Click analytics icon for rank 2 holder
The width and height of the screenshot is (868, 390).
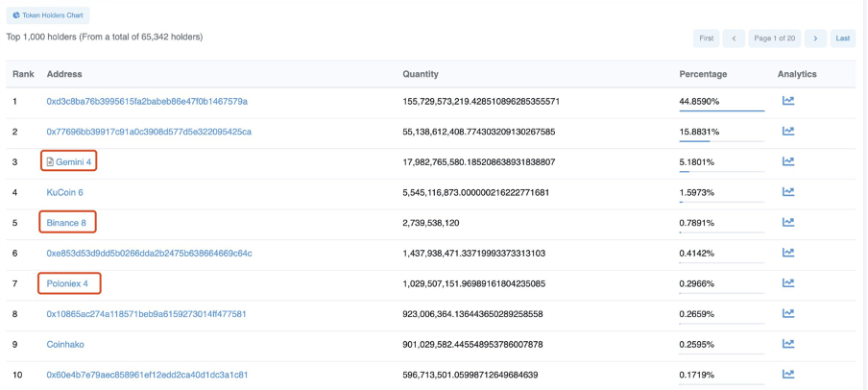tap(788, 131)
